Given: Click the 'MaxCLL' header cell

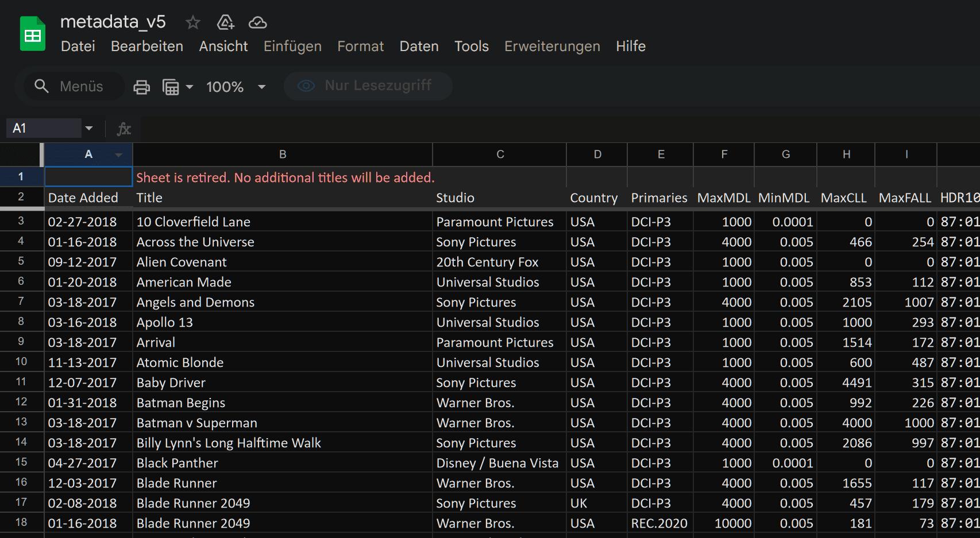Looking at the screenshot, I should [846, 198].
